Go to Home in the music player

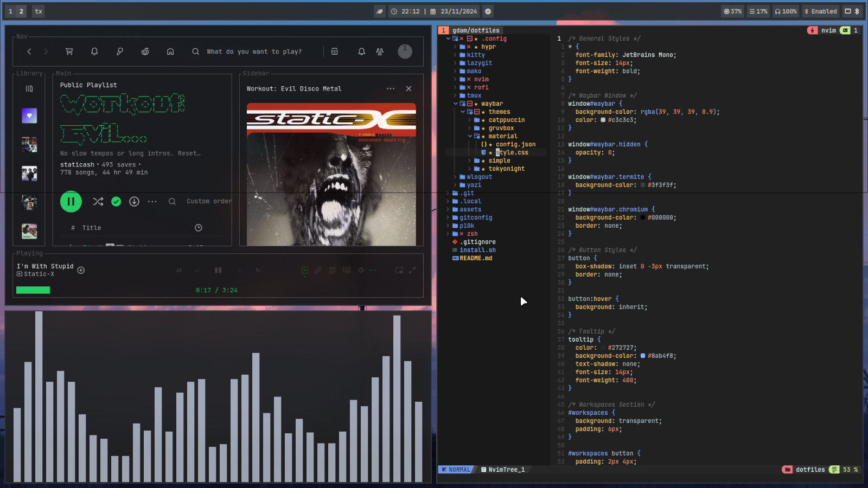click(x=170, y=52)
